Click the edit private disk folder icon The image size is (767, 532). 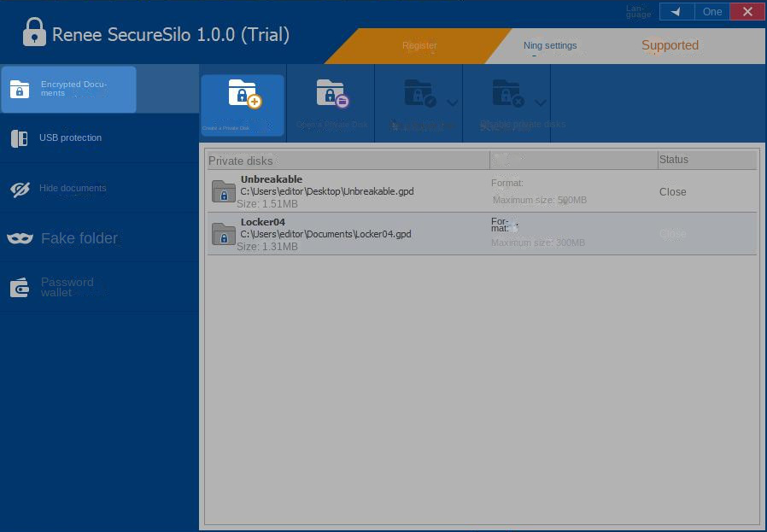tap(419, 94)
